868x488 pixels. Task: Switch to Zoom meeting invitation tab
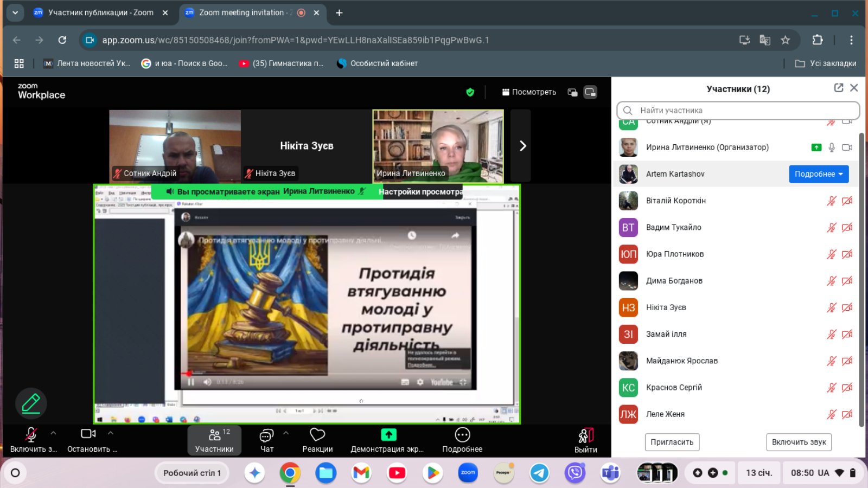[x=253, y=12]
